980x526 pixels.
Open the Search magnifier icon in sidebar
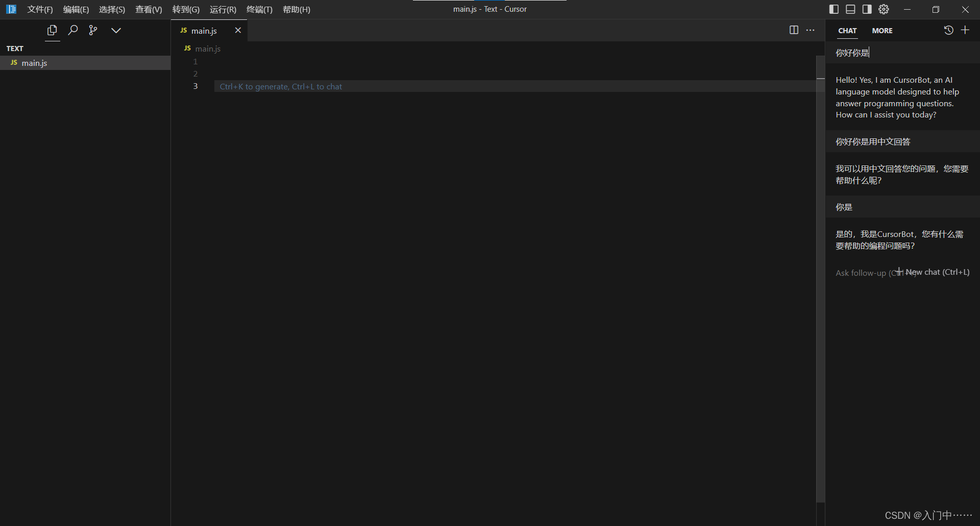(73, 30)
